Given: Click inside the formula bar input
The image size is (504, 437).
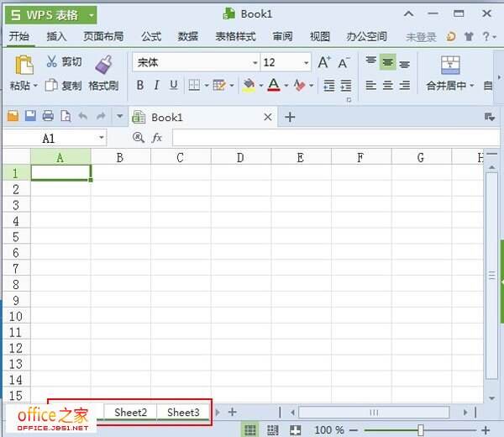Looking at the screenshot, I should point(336,138).
